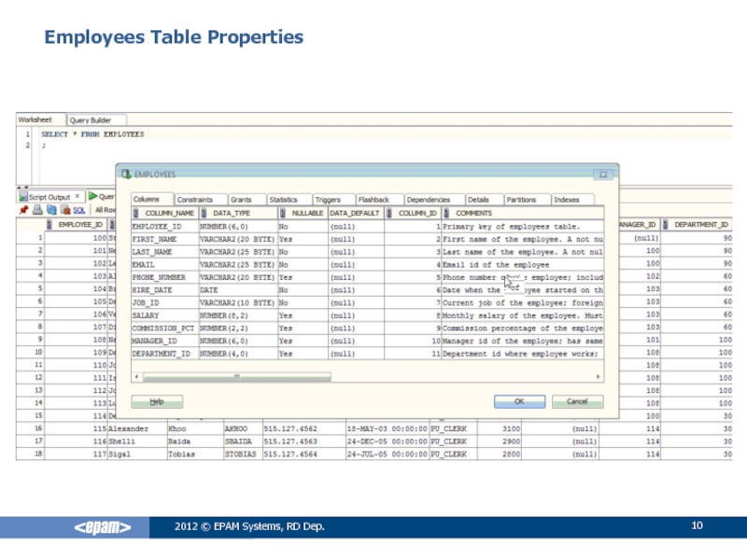Select the Statistics tab
This screenshot has width=747, height=560.
pos(283,200)
